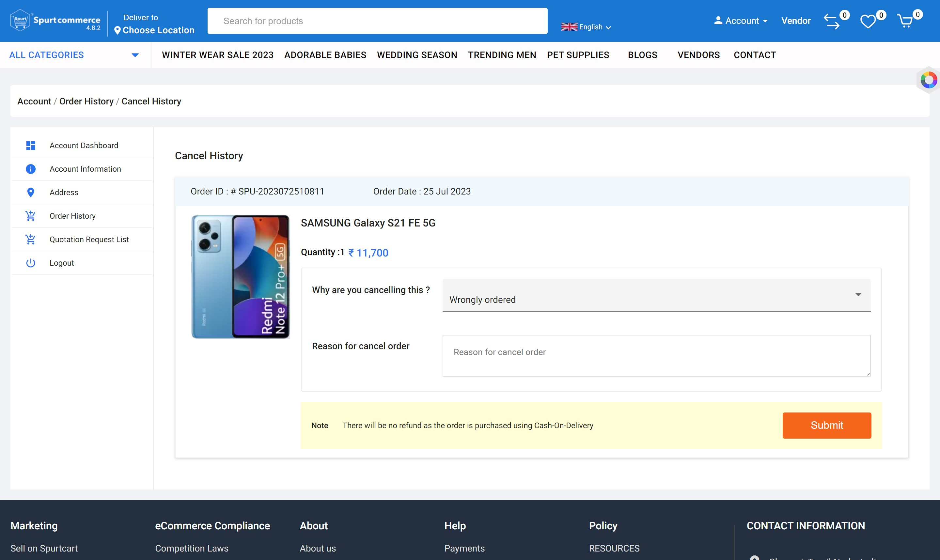Viewport: 940px width, 560px height.
Task: Go to Account breadcrumb link
Action: [x=34, y=101]
